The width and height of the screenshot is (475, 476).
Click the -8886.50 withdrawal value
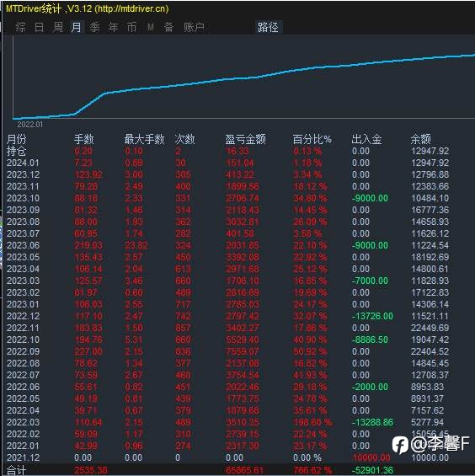370,340
